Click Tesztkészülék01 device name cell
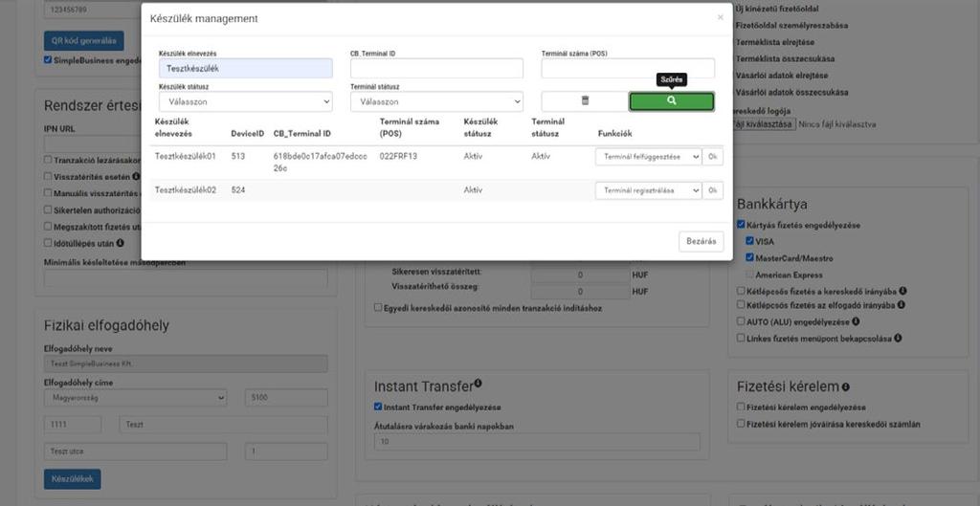This screenshot has height=506, width=980. tap(186, 156)
